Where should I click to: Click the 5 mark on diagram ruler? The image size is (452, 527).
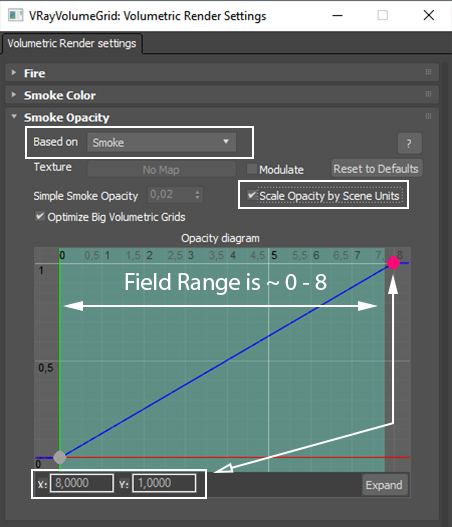point(274,255)
